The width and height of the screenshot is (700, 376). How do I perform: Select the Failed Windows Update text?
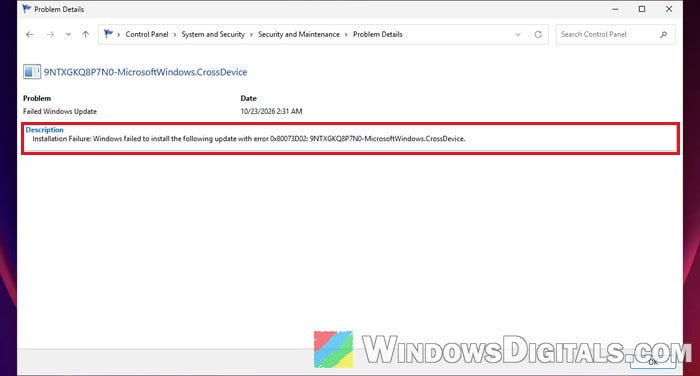tap(60, 111)
